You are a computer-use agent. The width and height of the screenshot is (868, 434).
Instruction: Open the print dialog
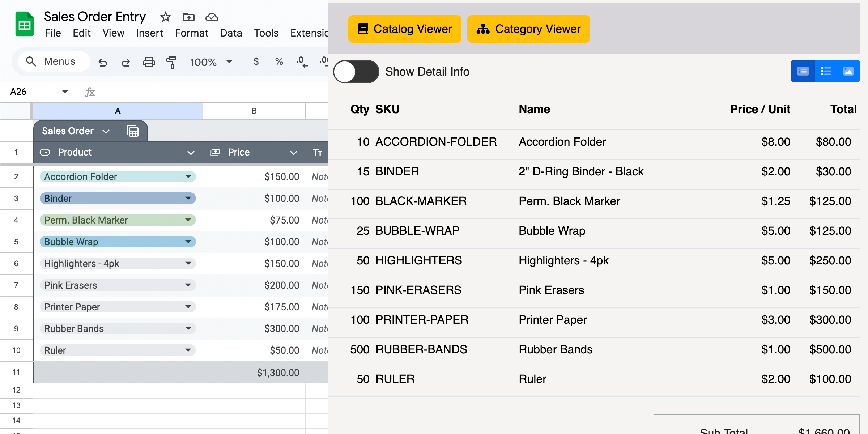click(149, 62)
